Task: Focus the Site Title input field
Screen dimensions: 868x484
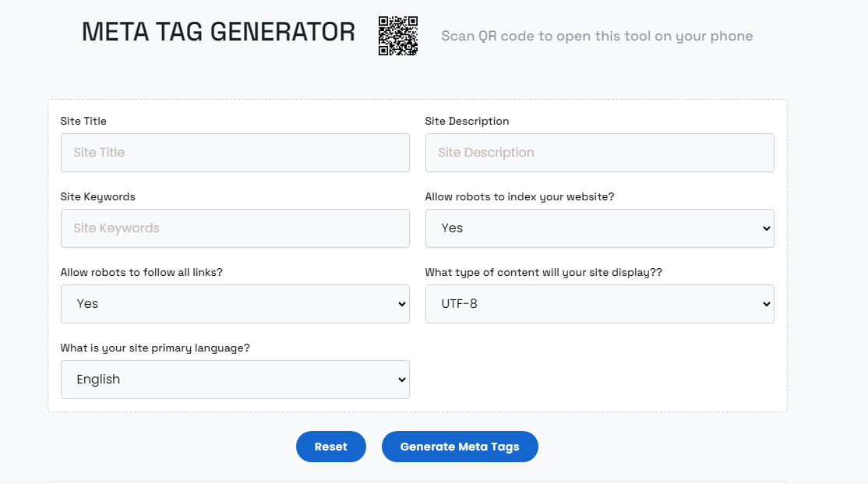Action: tap(235, 153)
